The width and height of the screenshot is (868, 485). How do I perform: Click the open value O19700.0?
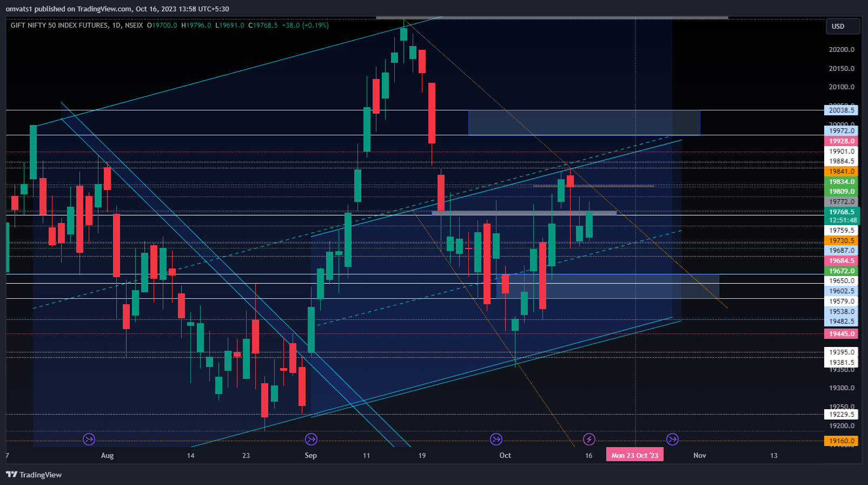(x=162, y=25)
